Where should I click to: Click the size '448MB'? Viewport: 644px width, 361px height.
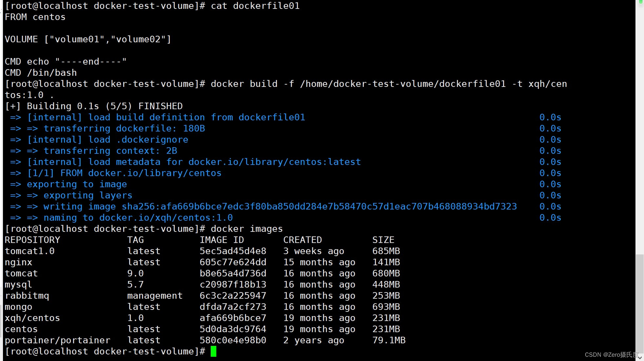386,285
